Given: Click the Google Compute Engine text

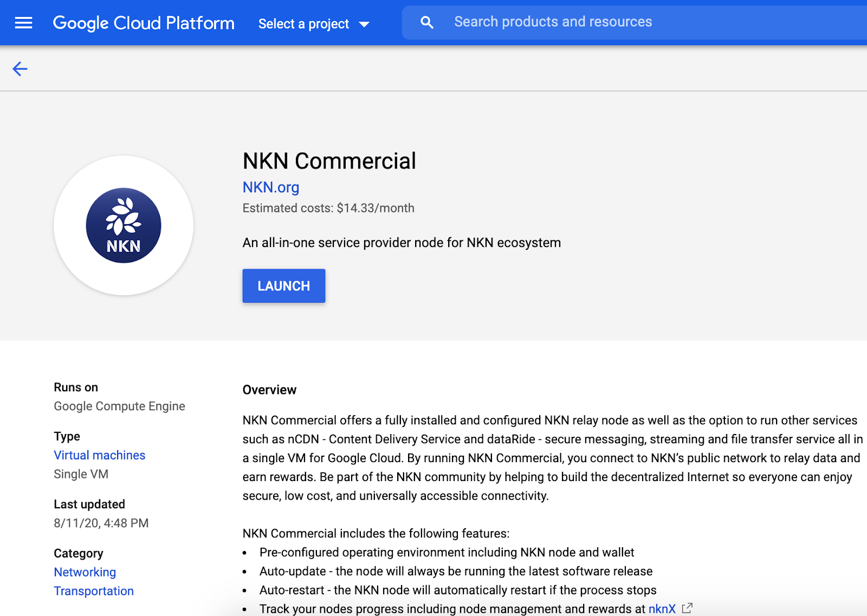Looking at the screenshot, I should [x=119, y=406].
